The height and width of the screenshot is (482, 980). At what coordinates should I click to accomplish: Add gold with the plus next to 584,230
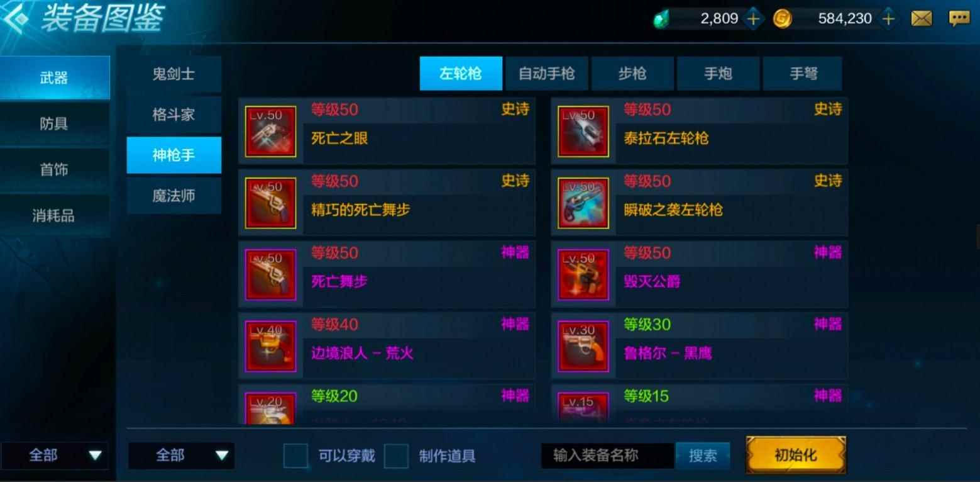888,19
